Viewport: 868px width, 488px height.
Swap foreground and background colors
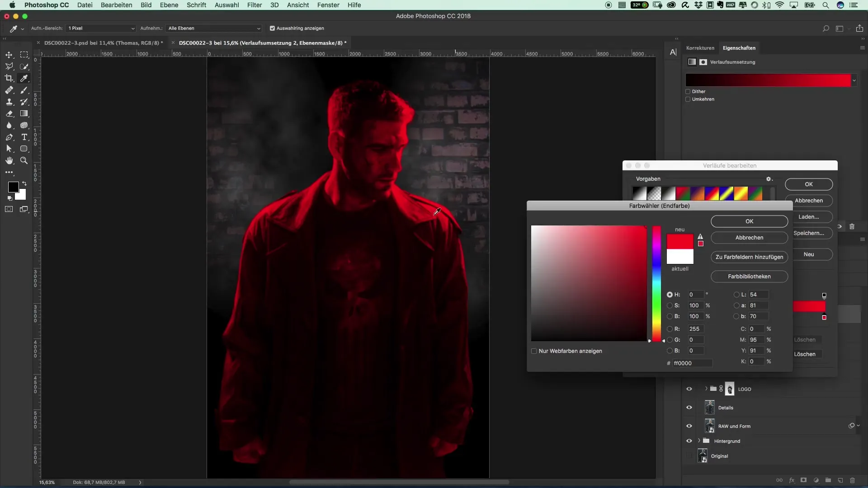pyautogui.click(x=24, y=183)
